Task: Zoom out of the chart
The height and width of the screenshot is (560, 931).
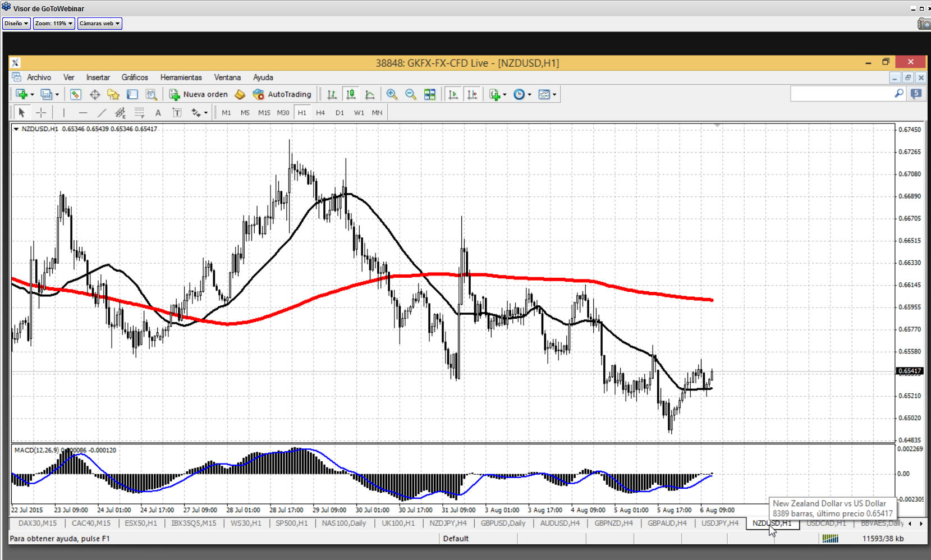Action: [411, 94]
